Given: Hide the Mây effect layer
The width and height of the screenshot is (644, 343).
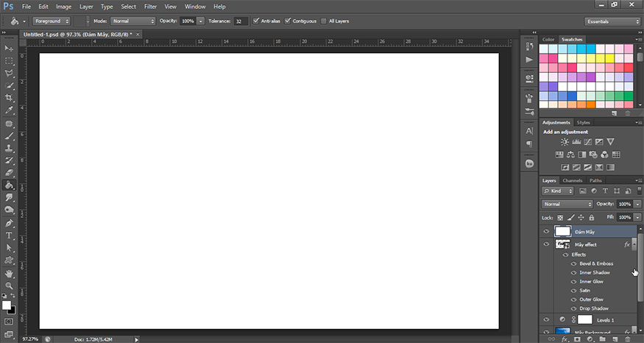Looking at the screenshot, I should tap(546, 244).
